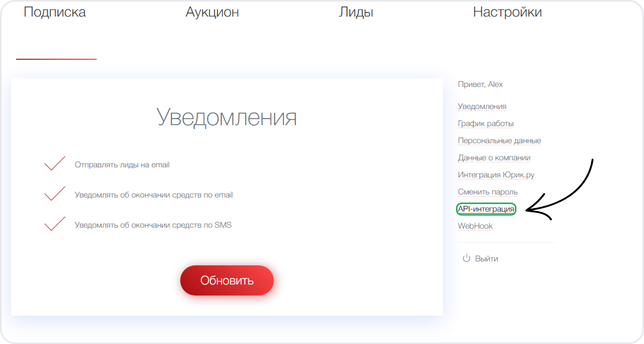
Task: Go to the Лиды tab
Action: tap(356, 12)
